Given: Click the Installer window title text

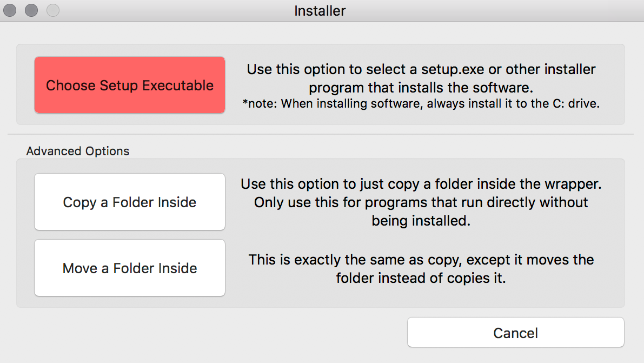Looking at the screenshot, I should (320, 11).
